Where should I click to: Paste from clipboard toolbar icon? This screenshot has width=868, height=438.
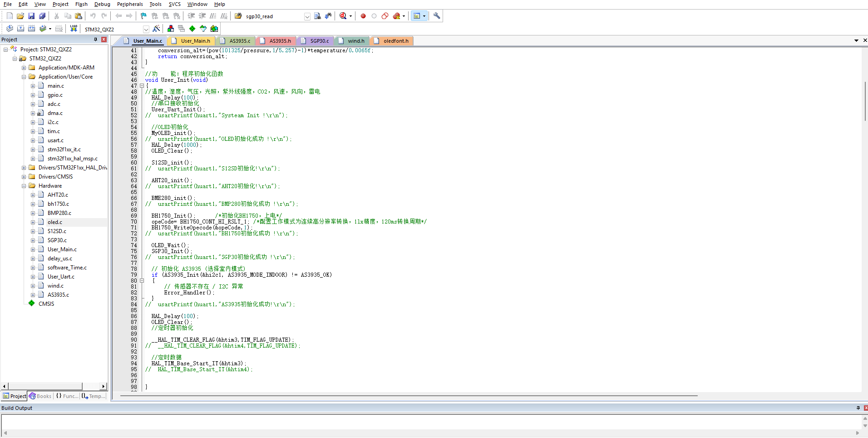point(79,16)
